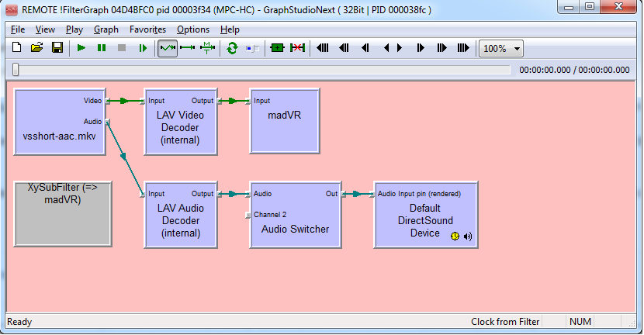Toggle the media type connect icon
This screenshot has width=644, height=335.
[207, 48]
